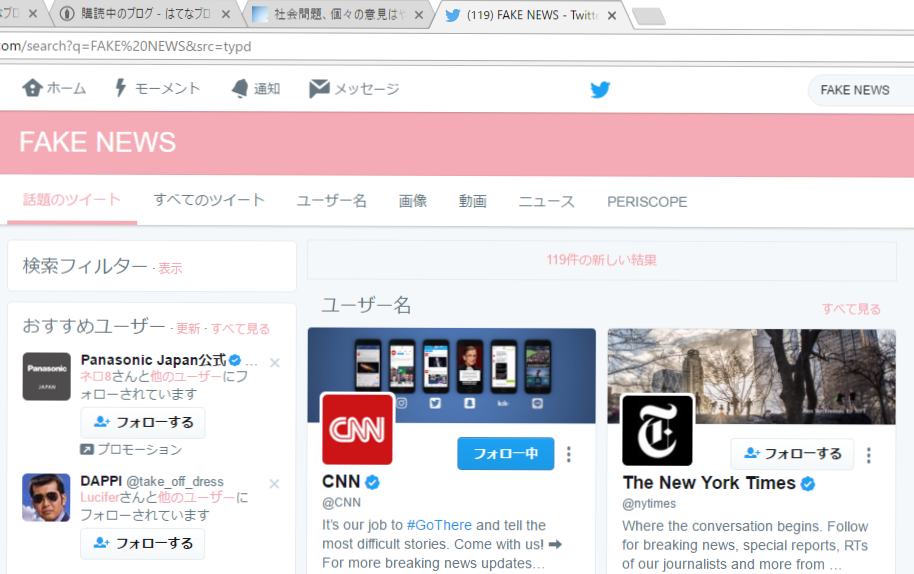The height and width of the screenshot is (574, 914).
Task: Open メッセージ envelope icon
Action: 319,89
